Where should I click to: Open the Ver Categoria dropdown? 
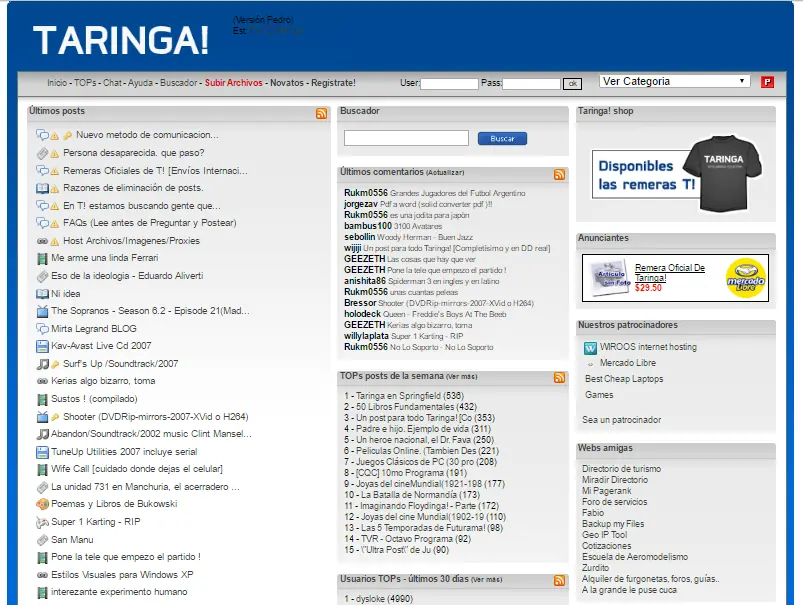(674, 81)
